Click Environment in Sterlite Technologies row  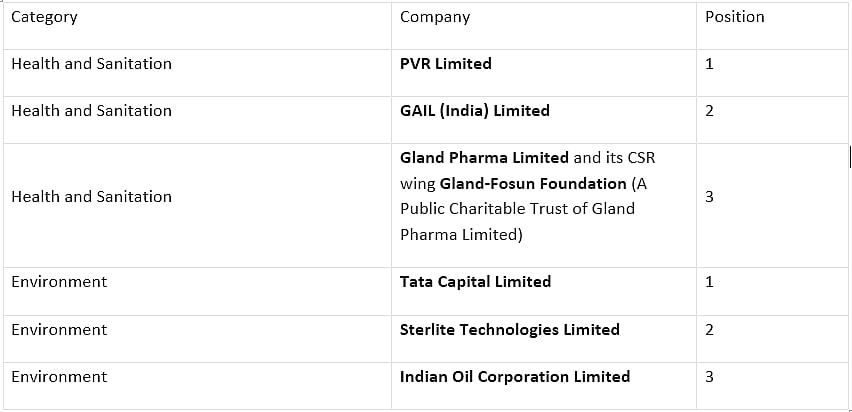pyautogui.click(x=59, y=330)
